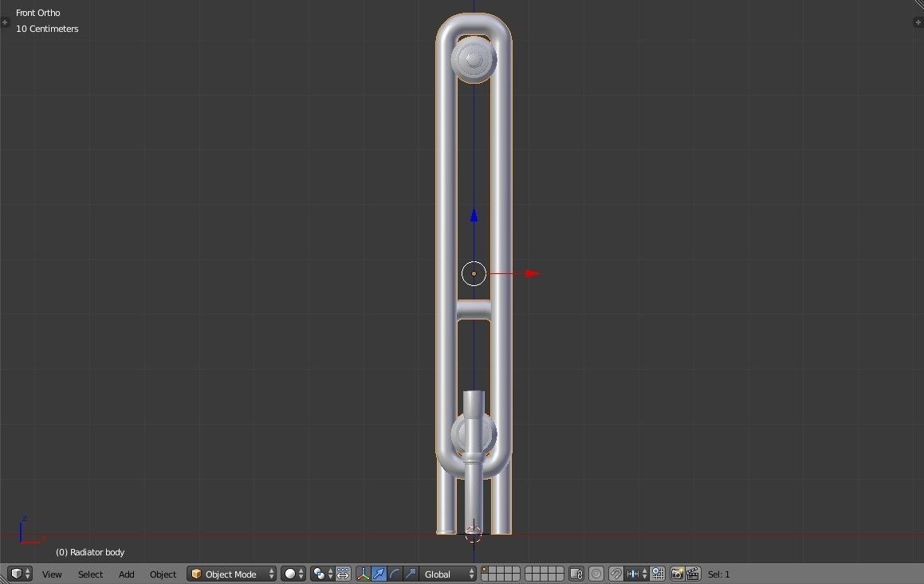Toggle snap magnet icon
924x584 pixels.
615,574
